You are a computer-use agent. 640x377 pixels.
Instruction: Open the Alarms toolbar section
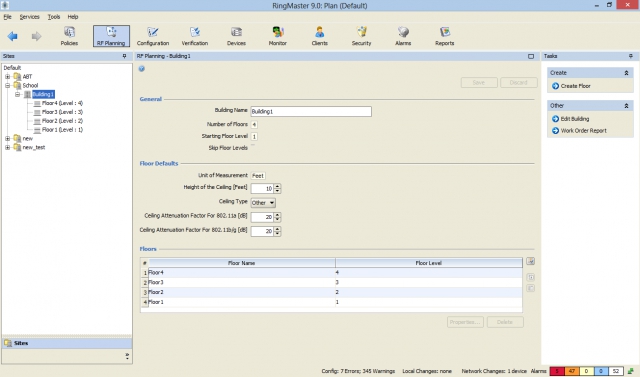click(x=403, y=36)
